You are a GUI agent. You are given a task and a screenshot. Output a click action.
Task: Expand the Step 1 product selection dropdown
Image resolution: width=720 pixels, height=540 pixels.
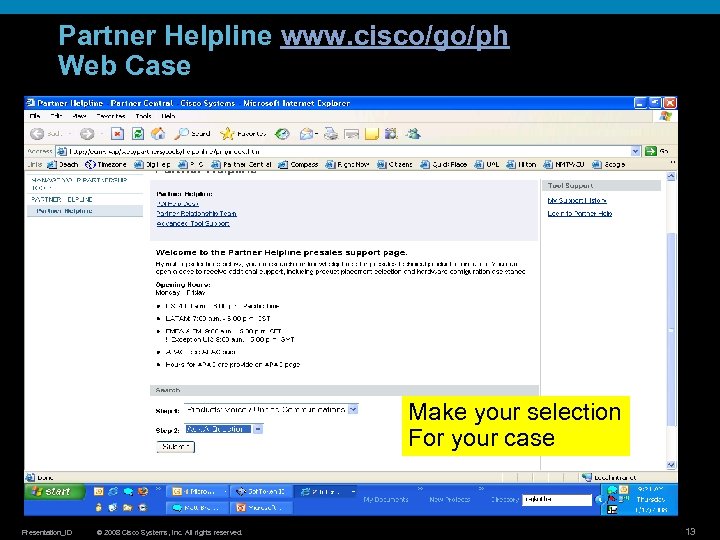pyautogui.click(x=353, y=409)
